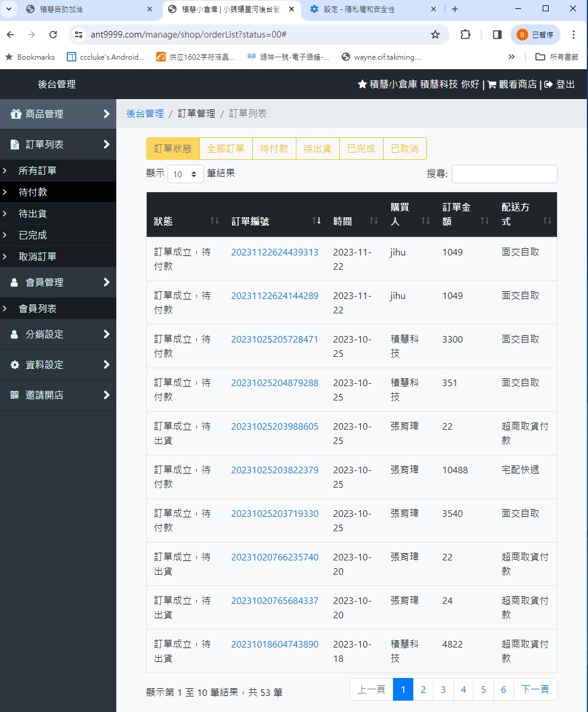Image resolution: width=588 pixels, height=712 pixels.
Task: Sort table by 購買人 column
Action: coord(409,214)
